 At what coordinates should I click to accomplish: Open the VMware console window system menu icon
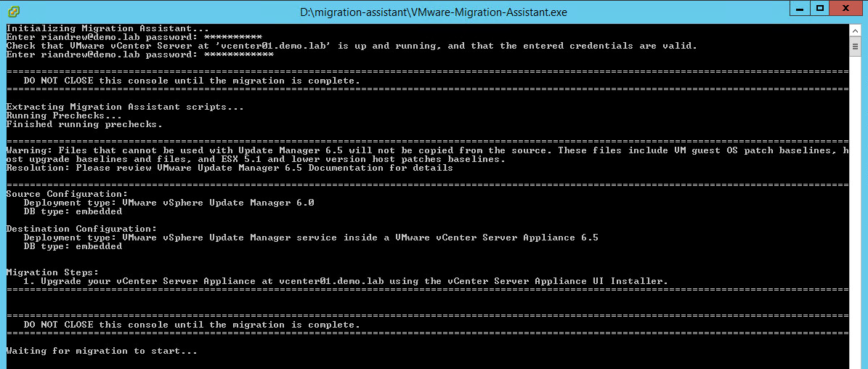click(14, 11)
